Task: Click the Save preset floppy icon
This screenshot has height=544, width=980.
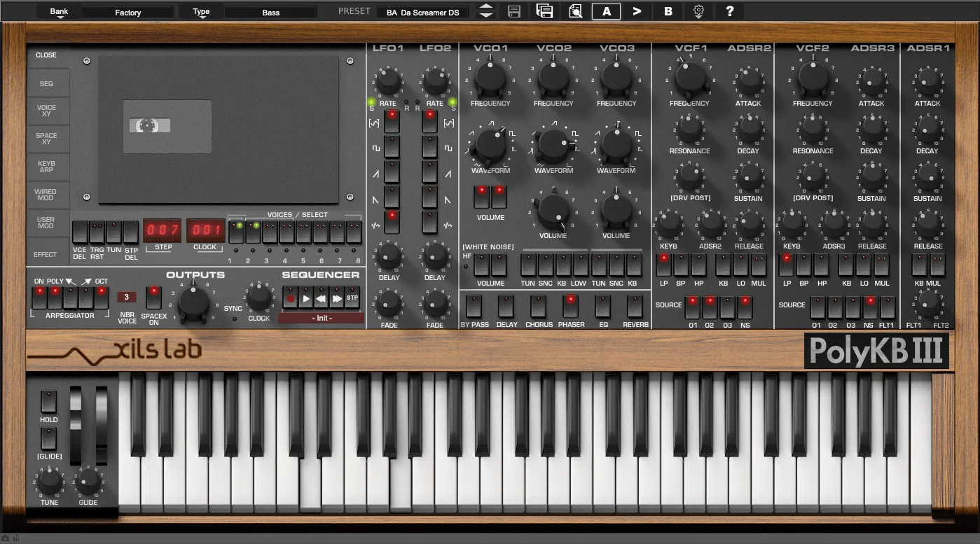Action: (x=514, y=11)
